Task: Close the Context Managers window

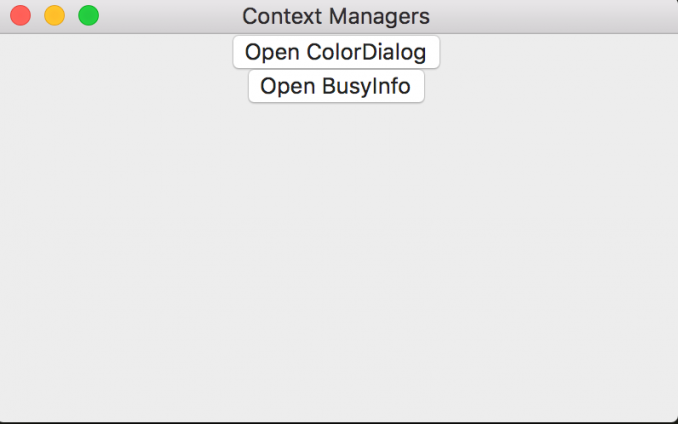Action: coord(20,16)
